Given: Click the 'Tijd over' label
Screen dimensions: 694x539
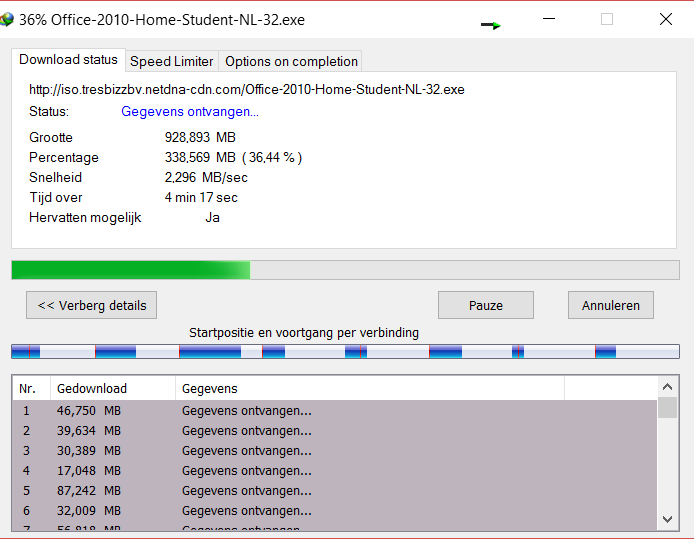Looking at the screenshot, I should tap(56, 197).
